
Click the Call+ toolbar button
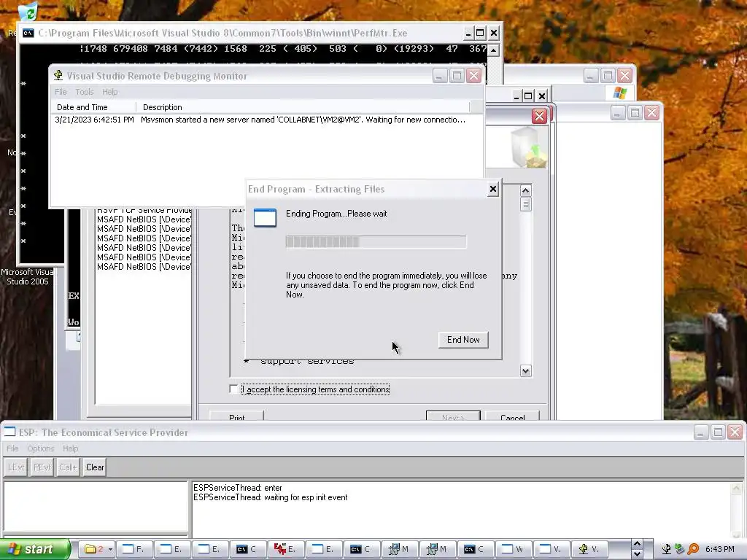[x=68, y=467]
